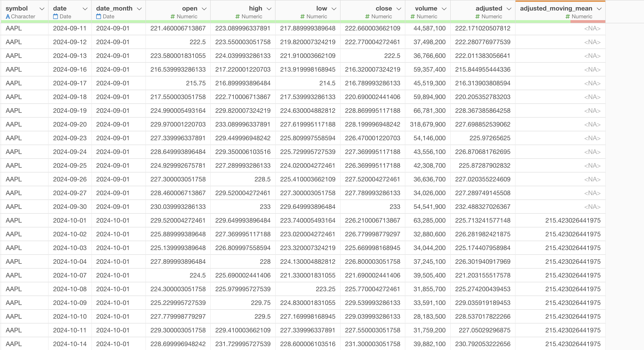
Task: Click the numeric hash icon under volume
Action: point(412,16)
